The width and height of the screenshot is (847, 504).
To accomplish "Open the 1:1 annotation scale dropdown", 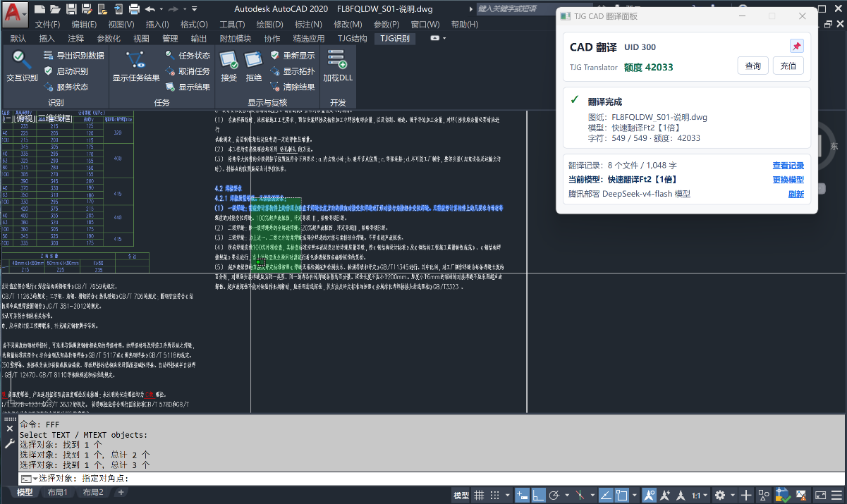I will pyautogui.click(x=700, y=495).
